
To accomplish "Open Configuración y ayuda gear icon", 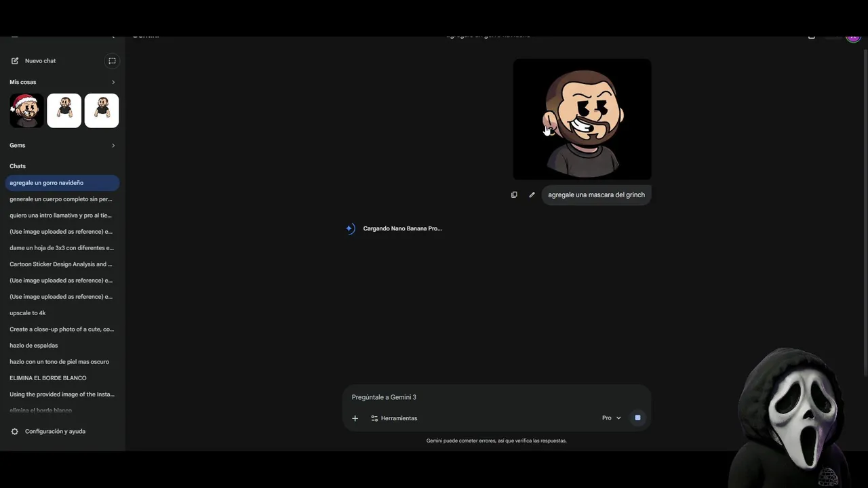I will [x=15, y=431].
